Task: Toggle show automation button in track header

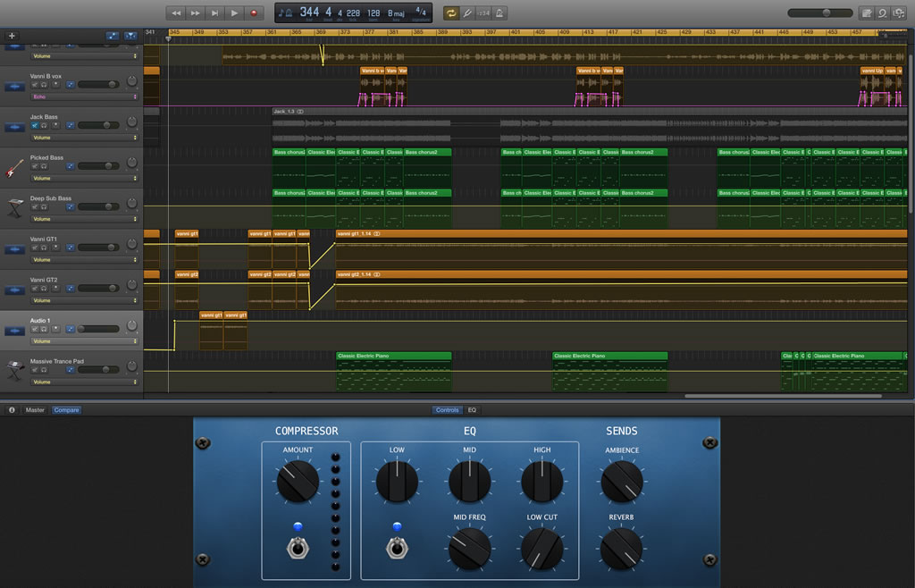Action: click(113, 36)
